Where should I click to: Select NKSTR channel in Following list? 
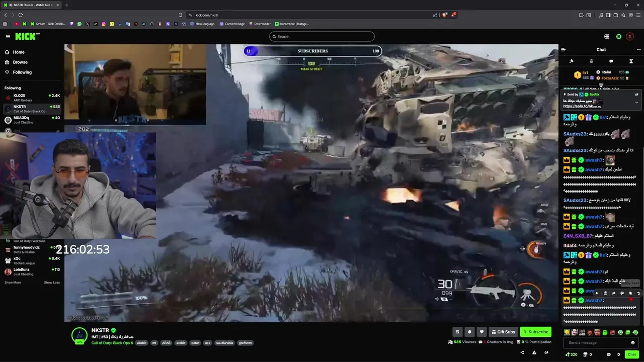pyautogui.click(x=32, y=109)
